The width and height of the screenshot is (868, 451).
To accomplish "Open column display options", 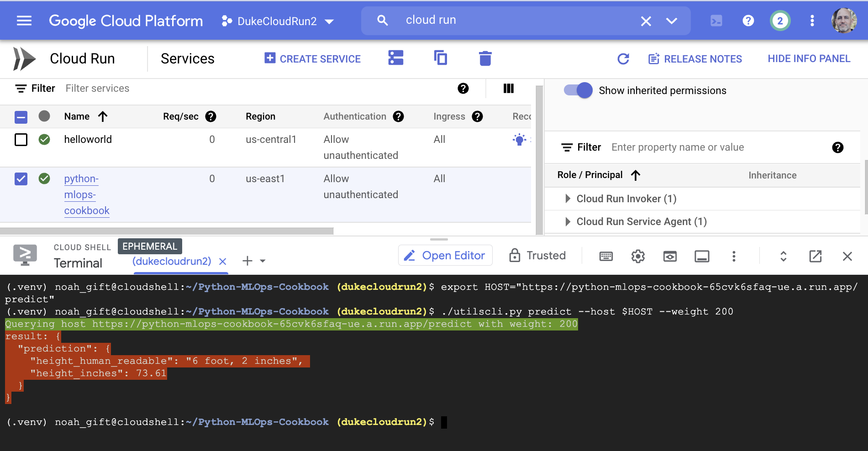I will click(508, 89).
